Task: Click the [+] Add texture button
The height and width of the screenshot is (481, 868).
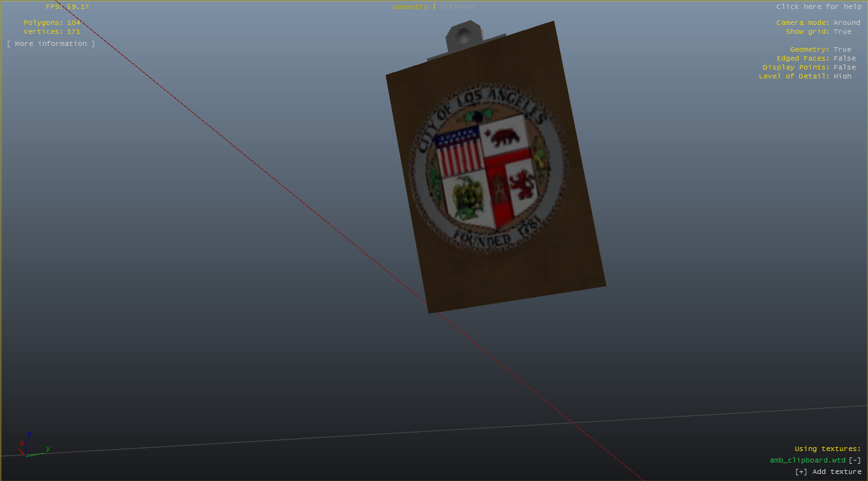Action: 828,472
